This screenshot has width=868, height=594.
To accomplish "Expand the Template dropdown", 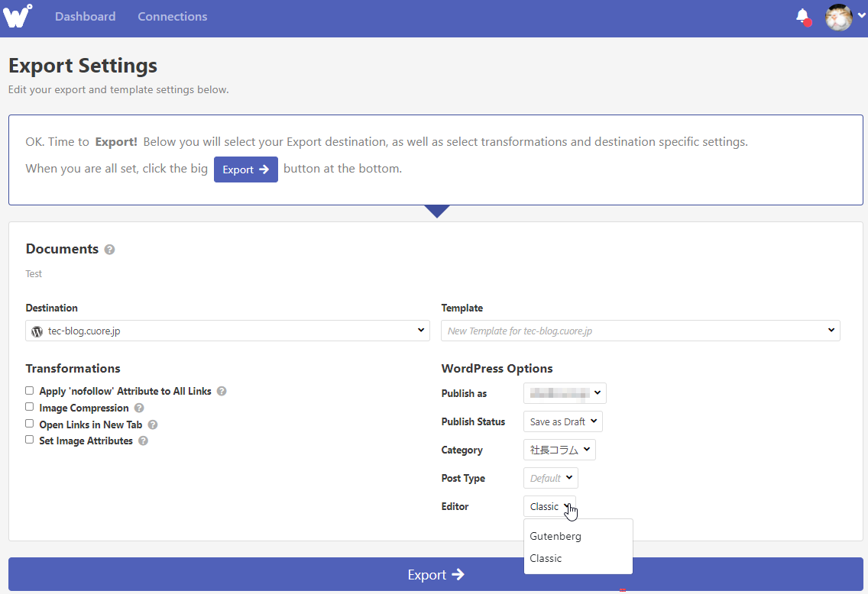I will coord(640,331).
